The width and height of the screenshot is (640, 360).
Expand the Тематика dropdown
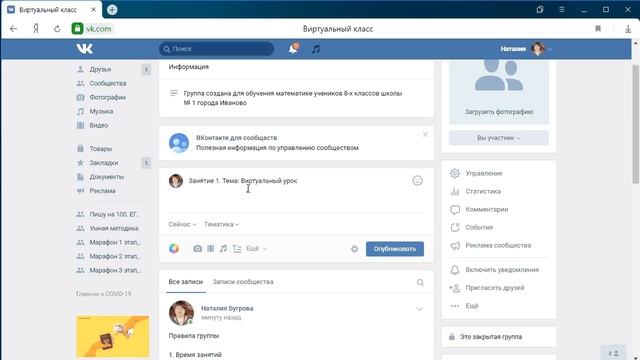tap(222, 224)
